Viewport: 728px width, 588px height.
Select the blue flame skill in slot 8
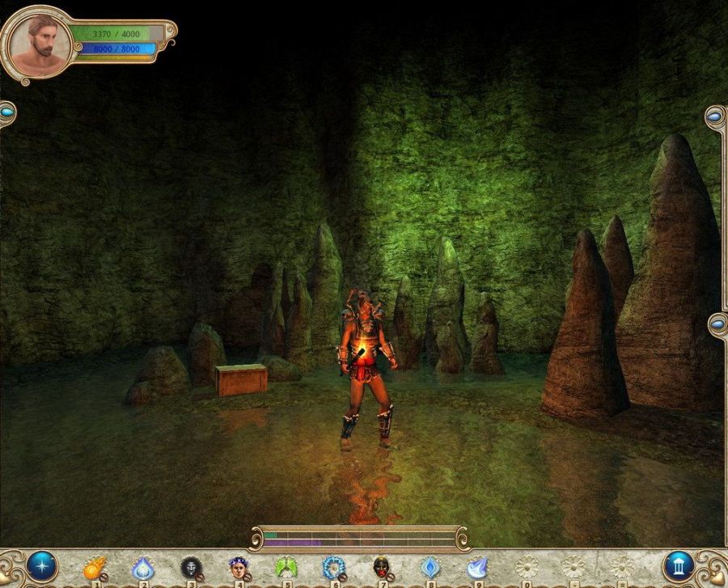click(430, 568)
